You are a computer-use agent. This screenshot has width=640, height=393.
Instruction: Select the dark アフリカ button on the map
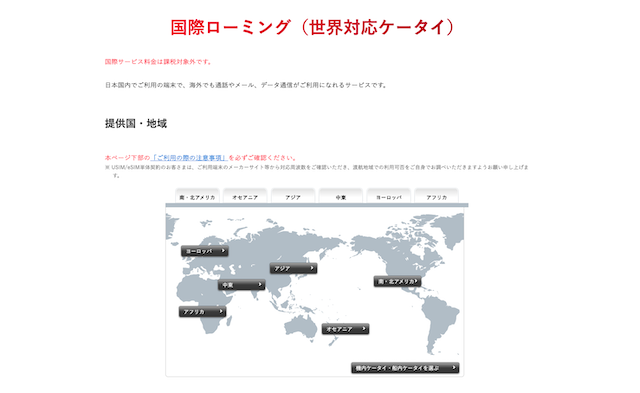[202, 312]
